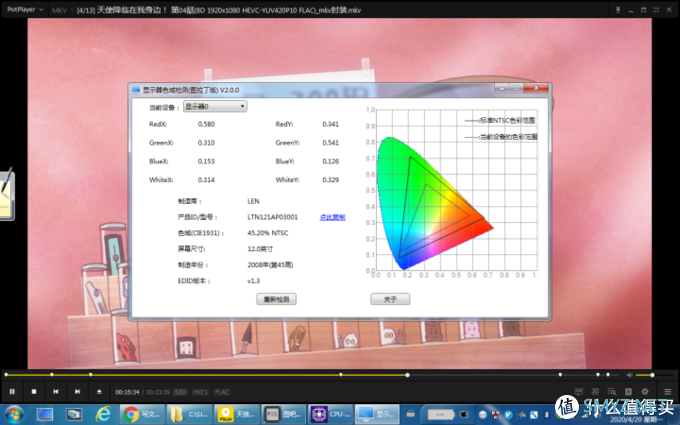Open the Show Desktop taskbar icon
680x425 pixels.
[x=45, y=414]
